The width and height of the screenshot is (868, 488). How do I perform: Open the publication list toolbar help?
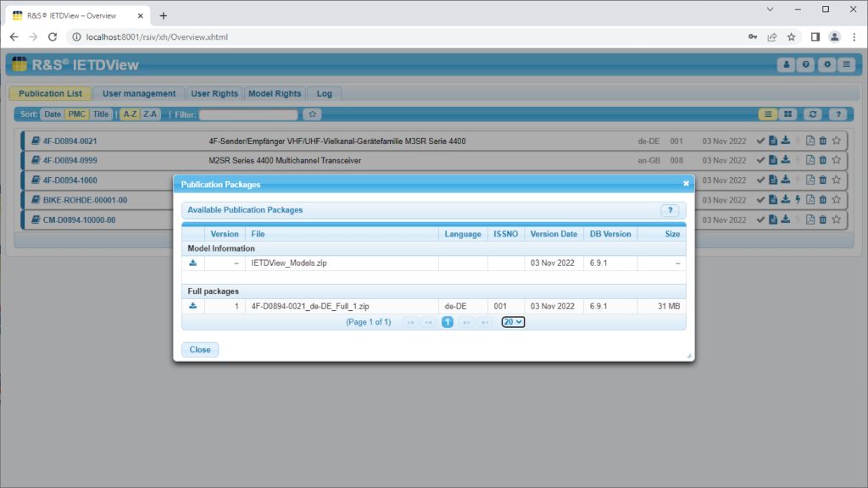(838, 114)
